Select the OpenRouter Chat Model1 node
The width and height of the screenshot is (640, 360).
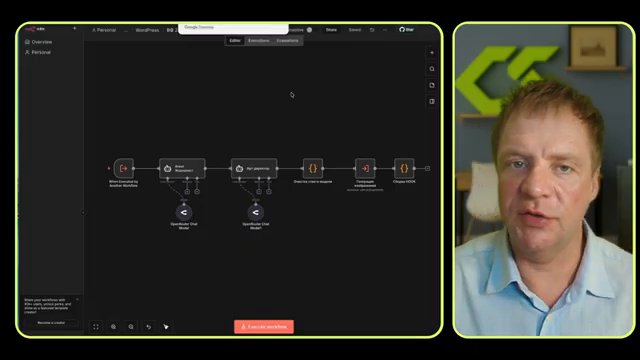[x=256, y=213]
